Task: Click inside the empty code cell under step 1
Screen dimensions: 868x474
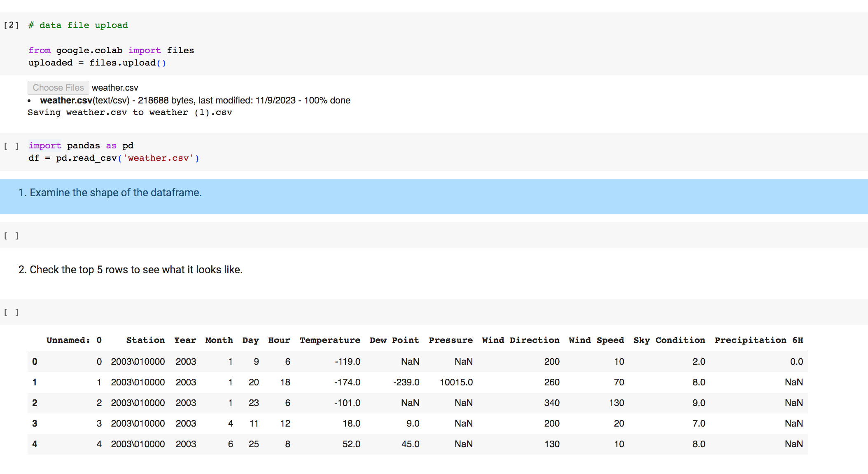Action: [412, 236]
